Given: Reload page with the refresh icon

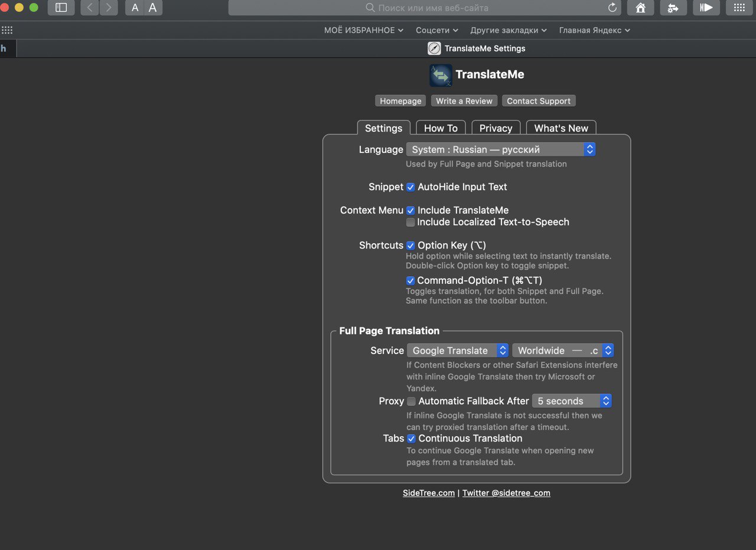Looking at the screenshot, I should (612, 8).
